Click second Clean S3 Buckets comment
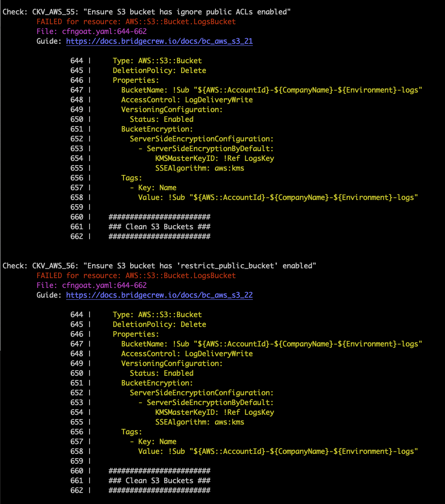Viewport: 445px width, 504px height. point(160,481)
